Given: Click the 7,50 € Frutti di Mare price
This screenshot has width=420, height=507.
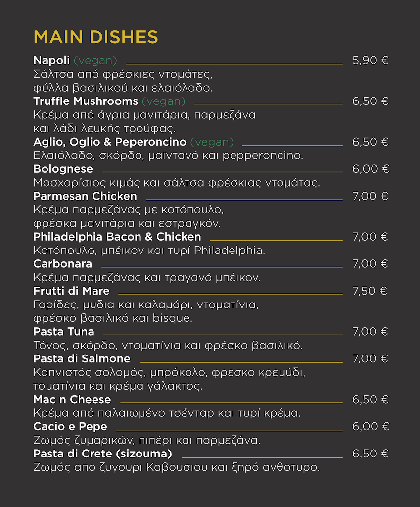Looking at the screenshot, I should coord(370,291).
